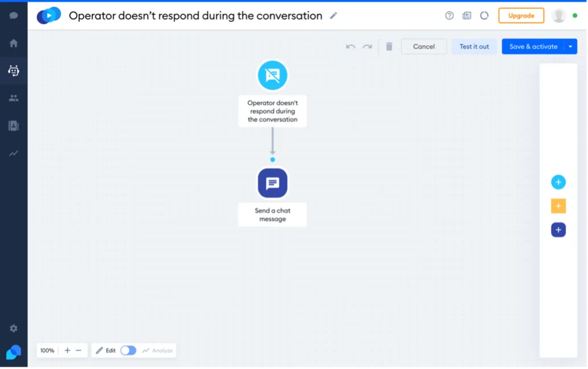Click the "Operator doesn't respond during the conversation" node label
Image resolution: width=588 pixels, height=369 pixels.
[273, 111]
